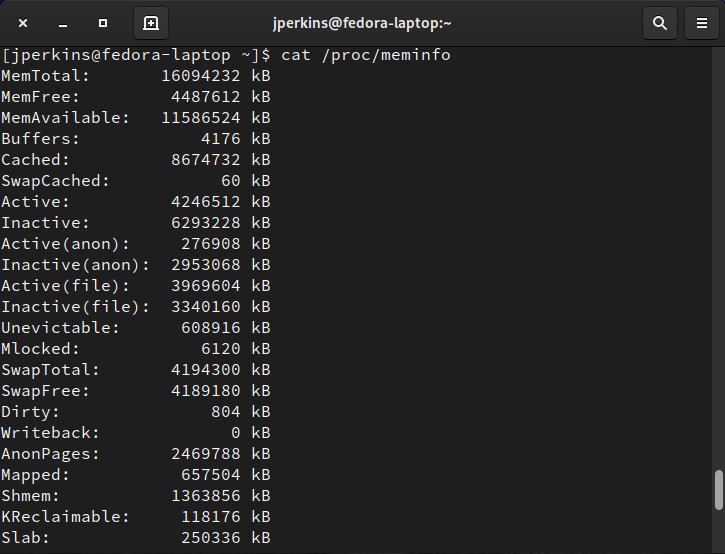This screenshot has width=725, height=554.
Task: Click the MemTotal label
Action: tap(45, 75)
